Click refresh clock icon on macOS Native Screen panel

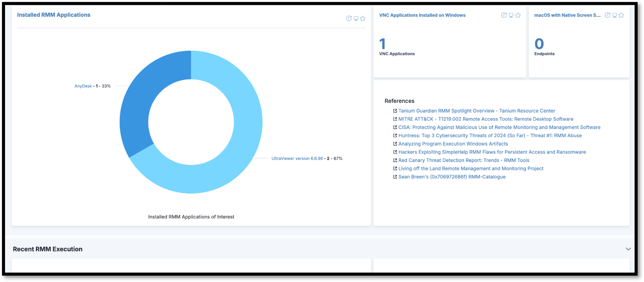pos(608,15)
